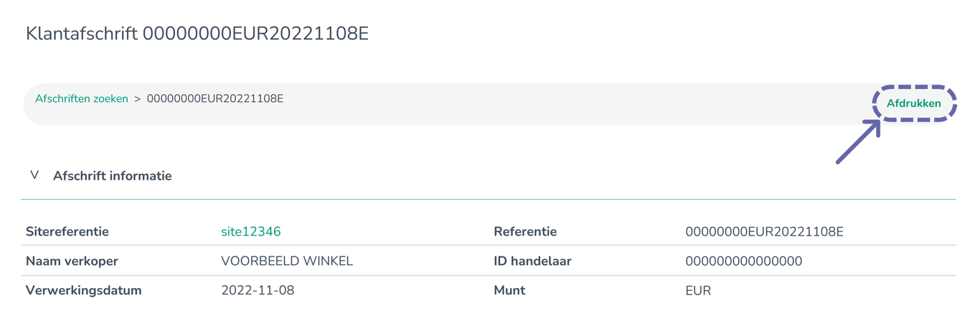Open the Afschriften zoeken breadcrumb link
This screenshot has height=334, width=980.
click(82, 99)
